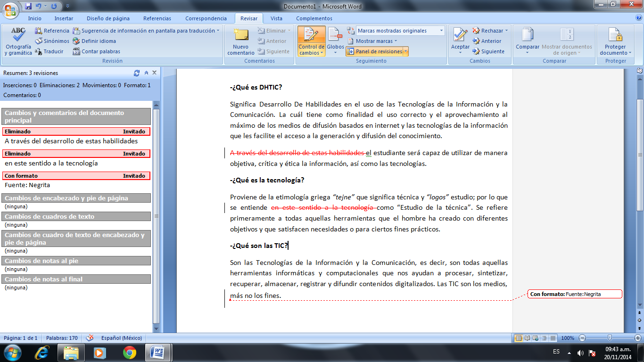Click Español (México) language in status bar
The image size is (644, 362).
point(122,338)
